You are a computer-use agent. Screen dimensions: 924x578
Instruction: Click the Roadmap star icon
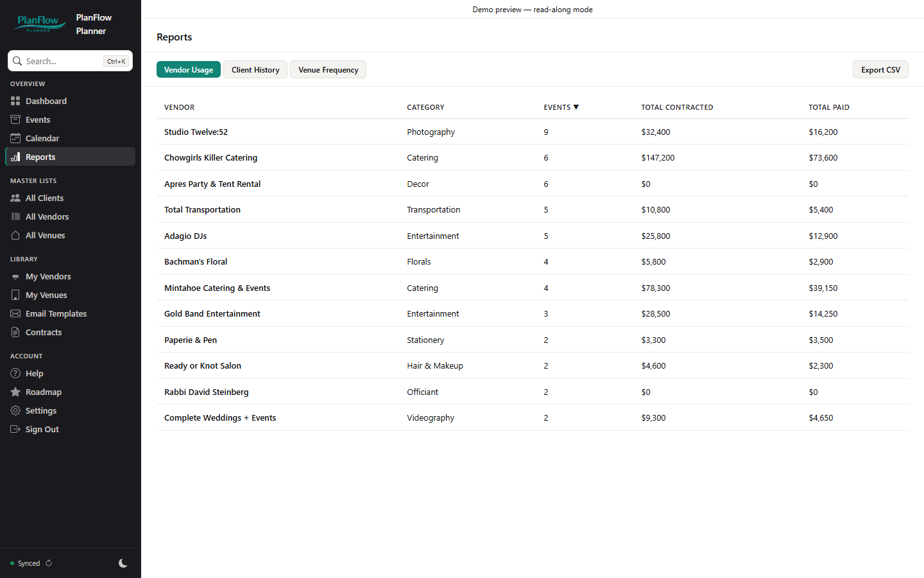click(x=15, y=392)
